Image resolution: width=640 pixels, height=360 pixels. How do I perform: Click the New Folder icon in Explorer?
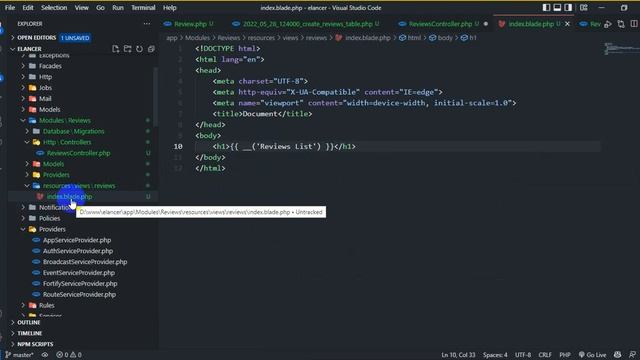(x=127, y=49)
